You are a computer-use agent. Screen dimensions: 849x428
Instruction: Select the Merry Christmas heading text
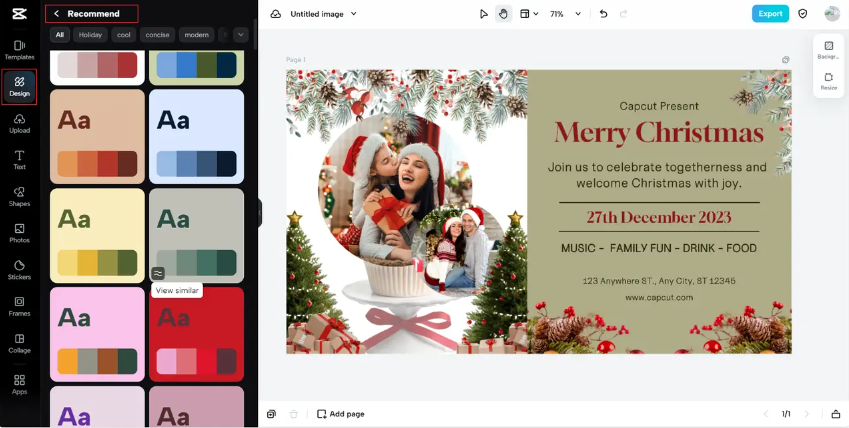tap(659, 132)
